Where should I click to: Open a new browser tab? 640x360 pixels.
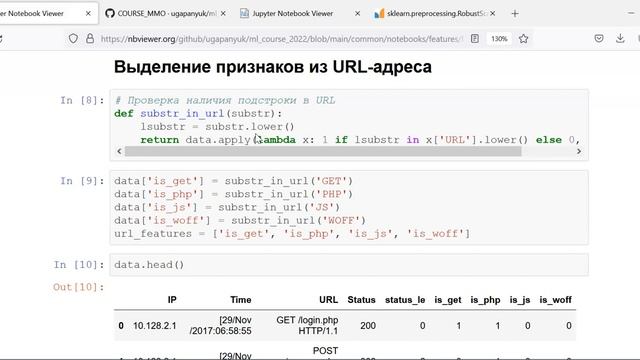[x=515, y=13]
